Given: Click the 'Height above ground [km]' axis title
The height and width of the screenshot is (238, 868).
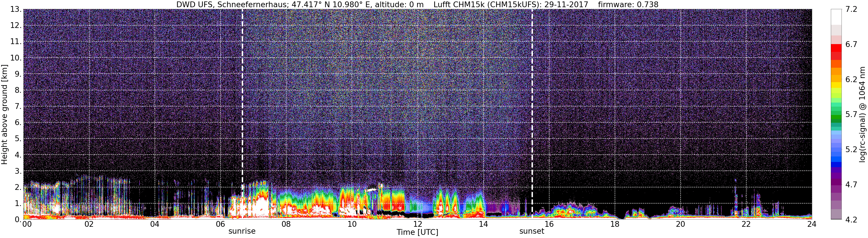Looking at the screenshot, I should click(x=4, y=115).
